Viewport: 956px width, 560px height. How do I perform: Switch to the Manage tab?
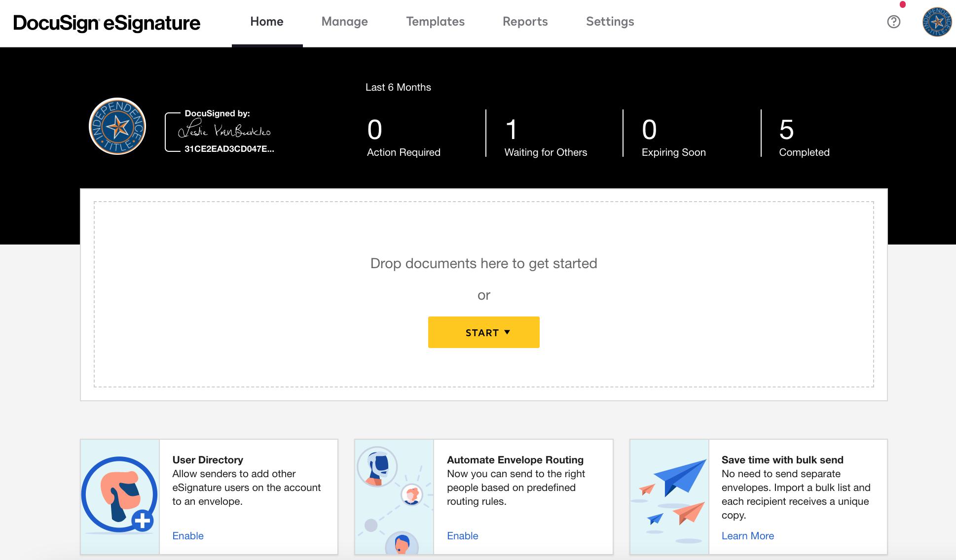pos(344,22)
